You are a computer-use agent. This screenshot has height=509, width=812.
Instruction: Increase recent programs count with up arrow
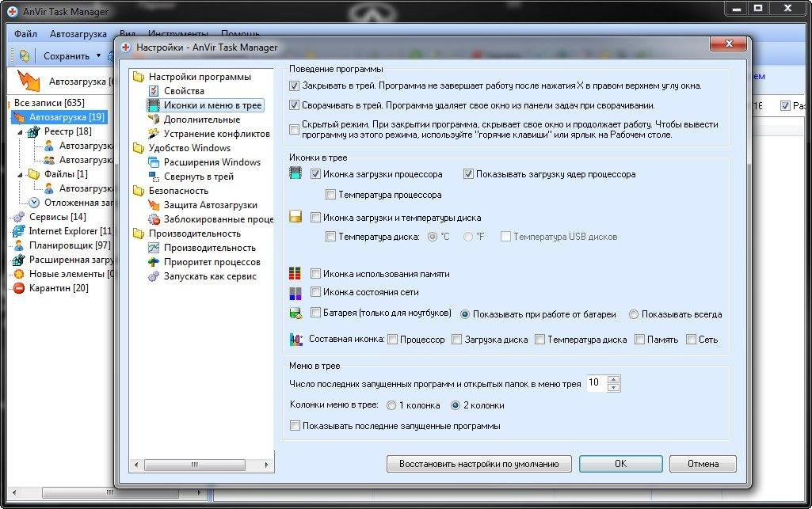[614, 380]
